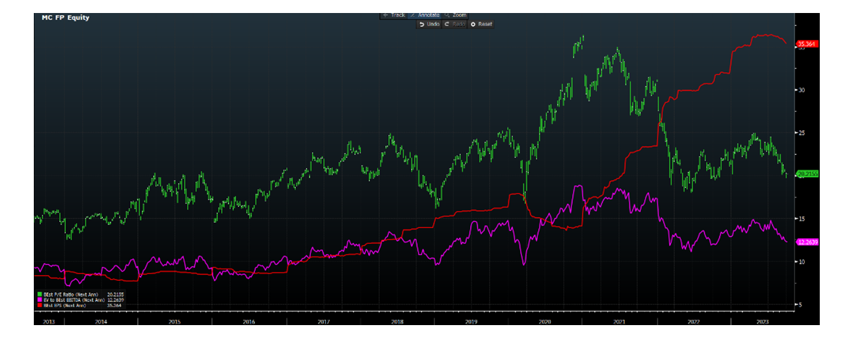
Task: Click the Track crosshair icon
Action: [x=385, y=15]
